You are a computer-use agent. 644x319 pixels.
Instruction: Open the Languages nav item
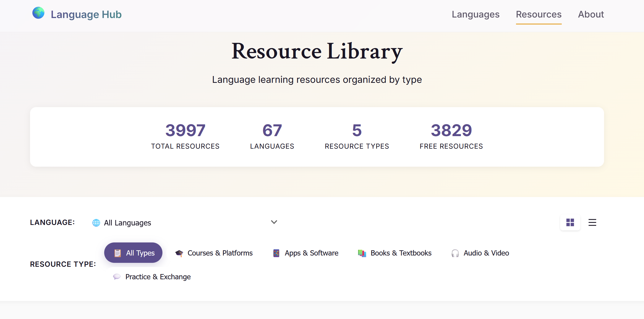click(476, 14)
